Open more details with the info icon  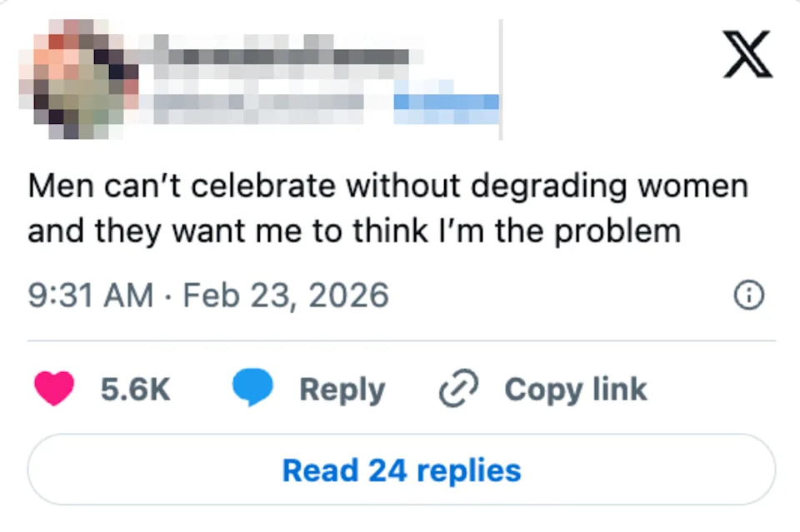pyautogui.click(x=749, y=295)
